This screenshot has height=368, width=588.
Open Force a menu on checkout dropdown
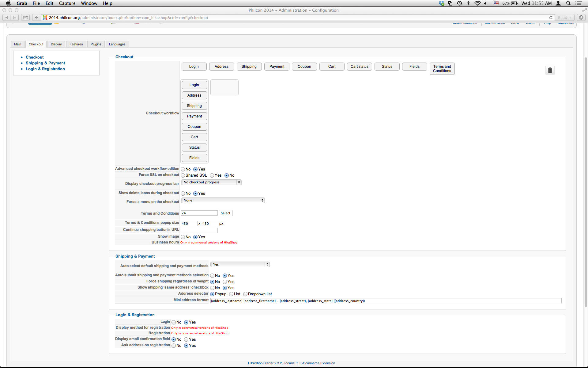[x=223, y=200]
